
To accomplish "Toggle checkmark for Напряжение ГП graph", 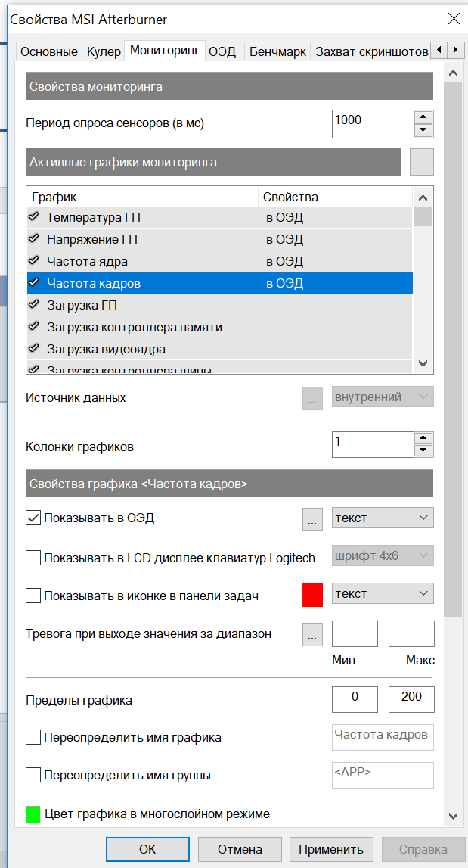I will [x=34, y=239].
